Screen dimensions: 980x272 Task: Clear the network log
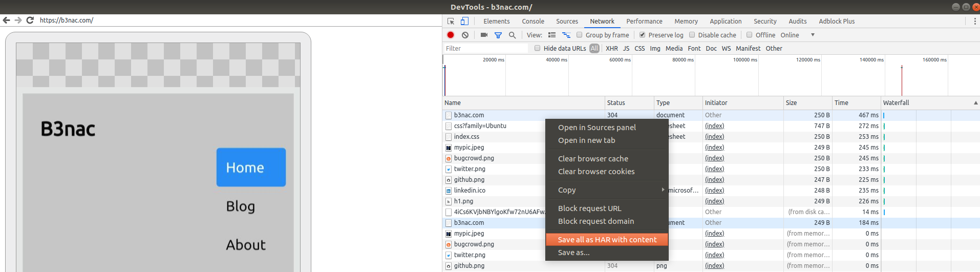point(465,35)
